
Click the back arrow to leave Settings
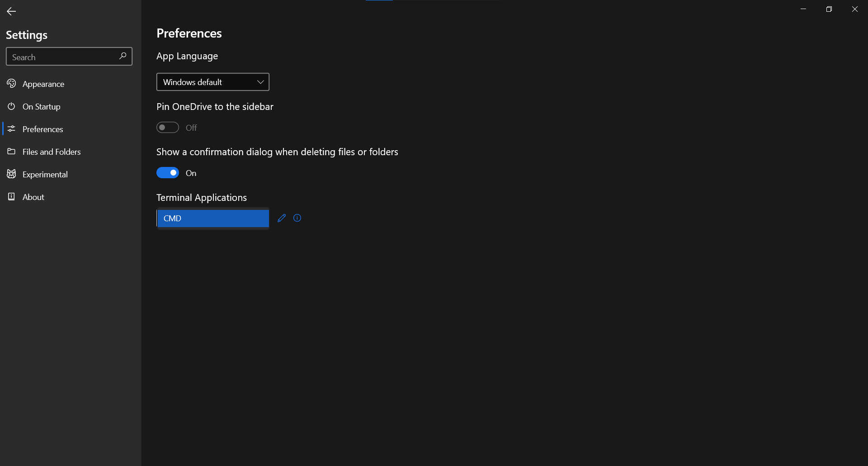(x=11, y=11)
